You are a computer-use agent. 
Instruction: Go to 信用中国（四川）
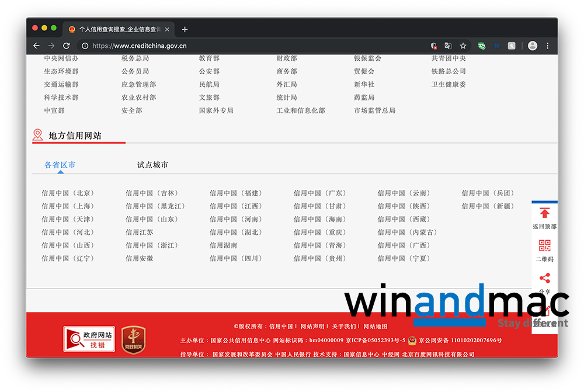[236, 259]
